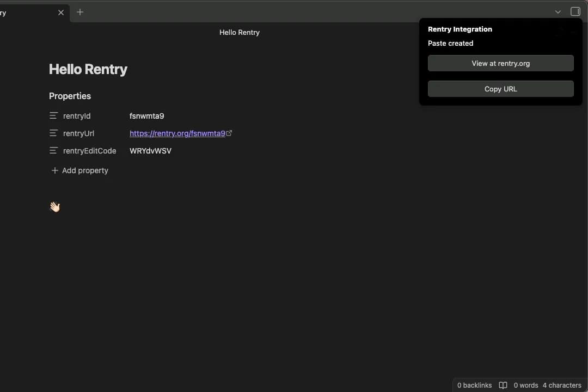Expand the tab list dropdown chevron
Screen dimensions: 588x392
(558, 12)
